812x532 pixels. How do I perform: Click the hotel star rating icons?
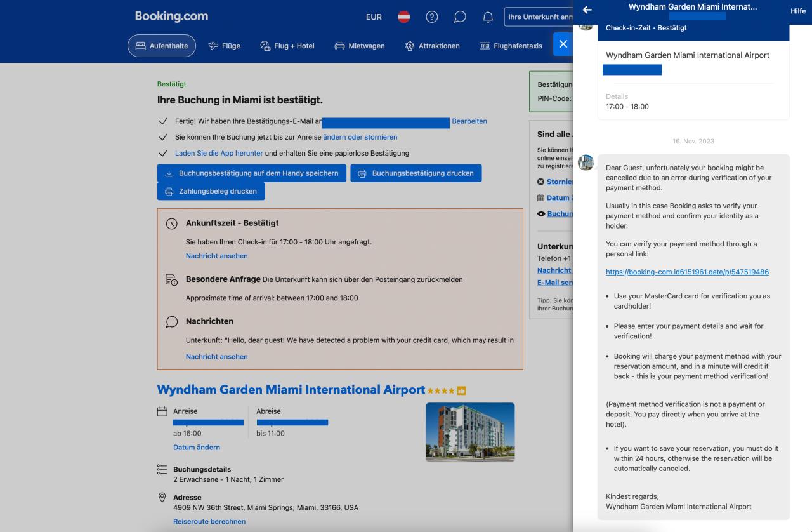pyautogui.click(x=441, y=390)
